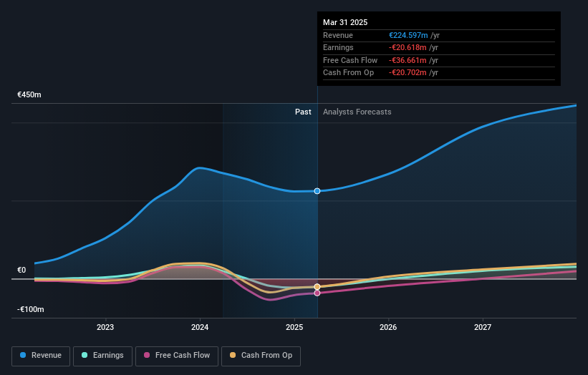
Task: Toggle the Cash From Op legend series
Action: [261, 356]
